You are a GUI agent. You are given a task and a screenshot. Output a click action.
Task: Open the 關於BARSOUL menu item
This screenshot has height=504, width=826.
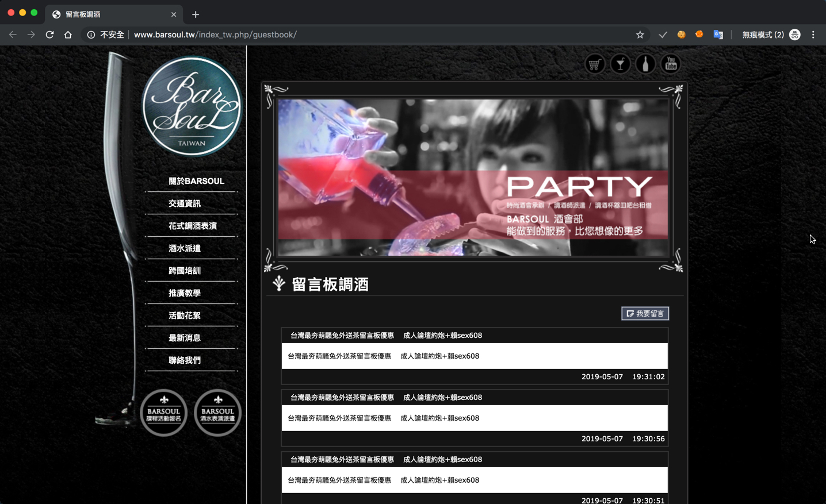(x=196, y=181)
